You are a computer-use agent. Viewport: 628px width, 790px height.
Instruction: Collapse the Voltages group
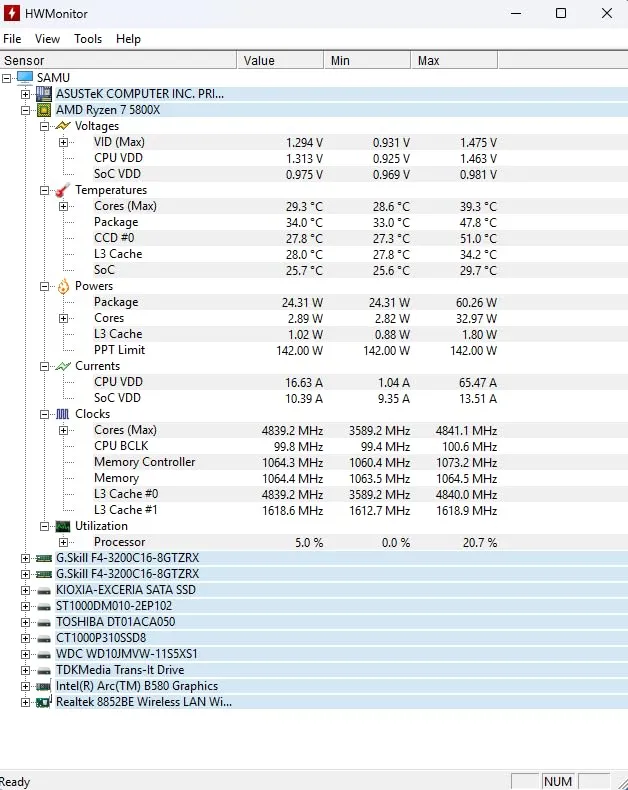pos(44,126)
